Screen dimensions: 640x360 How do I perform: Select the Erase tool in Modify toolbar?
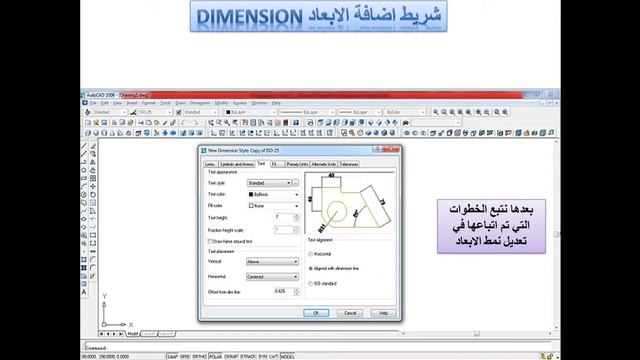pos(93,146)
